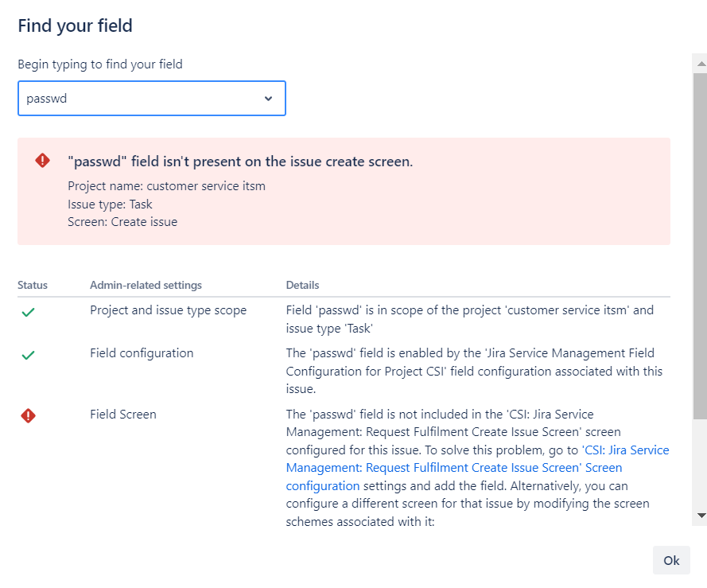The image size is (707, 588).
Task: Click green checkmark beside Field configuration
Action: click(x=28, y=355)
